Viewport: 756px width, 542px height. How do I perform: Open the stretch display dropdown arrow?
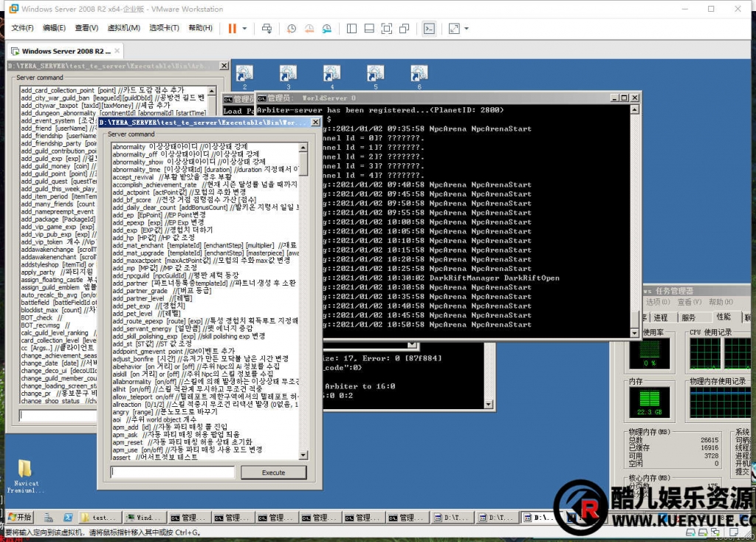467,29
